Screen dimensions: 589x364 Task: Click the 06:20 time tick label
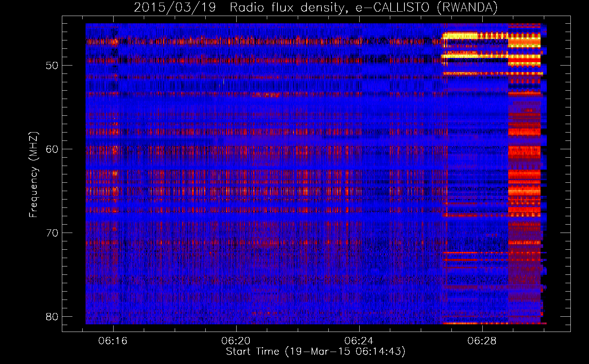[236, 341]
